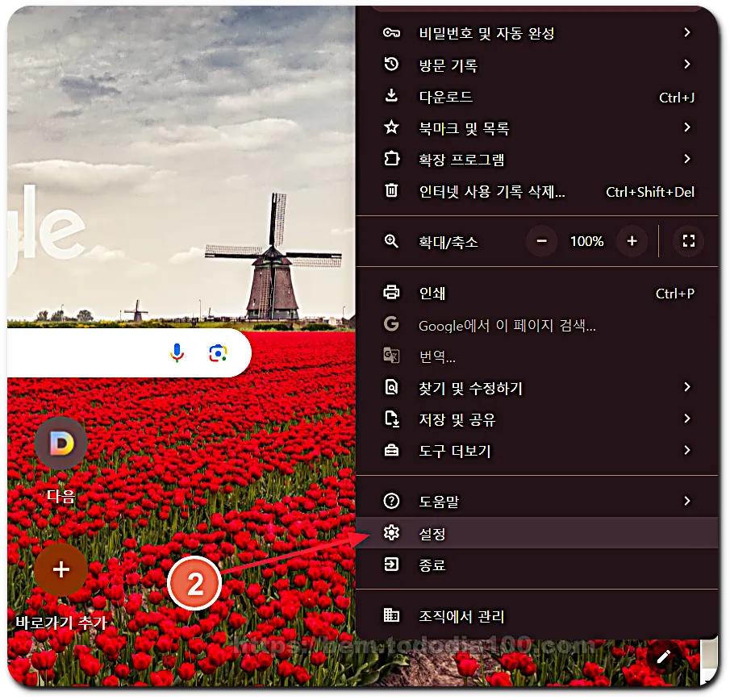Click the printer icon
Screen dimensions: 730x700
coord(391,292)
